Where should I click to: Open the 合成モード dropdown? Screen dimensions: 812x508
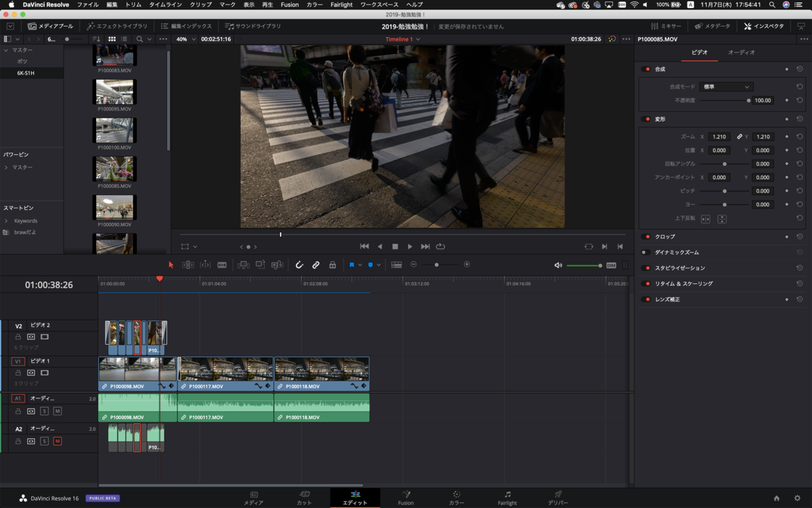[727, 87]
